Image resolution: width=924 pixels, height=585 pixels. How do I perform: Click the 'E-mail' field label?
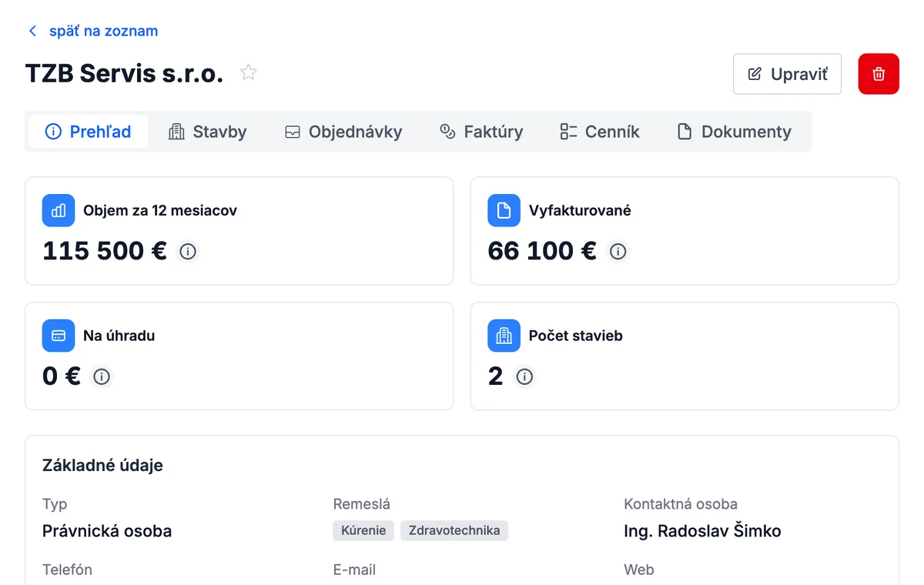354,570
